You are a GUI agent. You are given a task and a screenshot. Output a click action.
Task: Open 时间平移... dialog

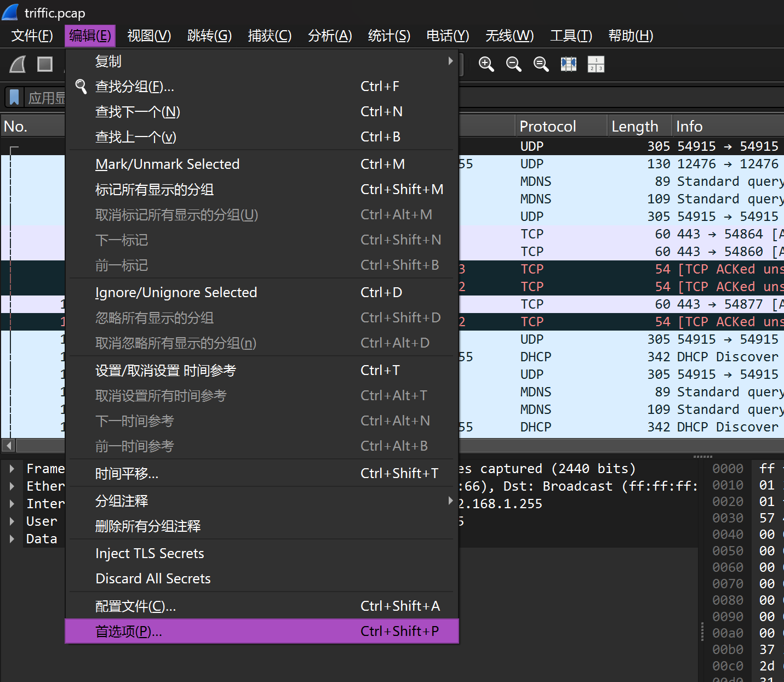click(x=262, y=473)
